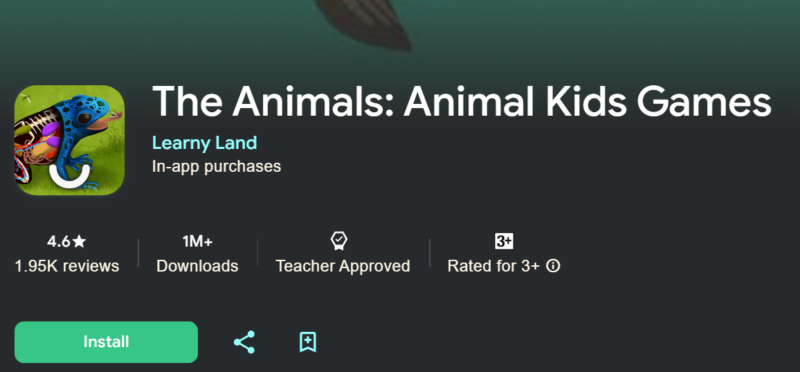Click the Teacher Approved text

[x=343, y=266]
